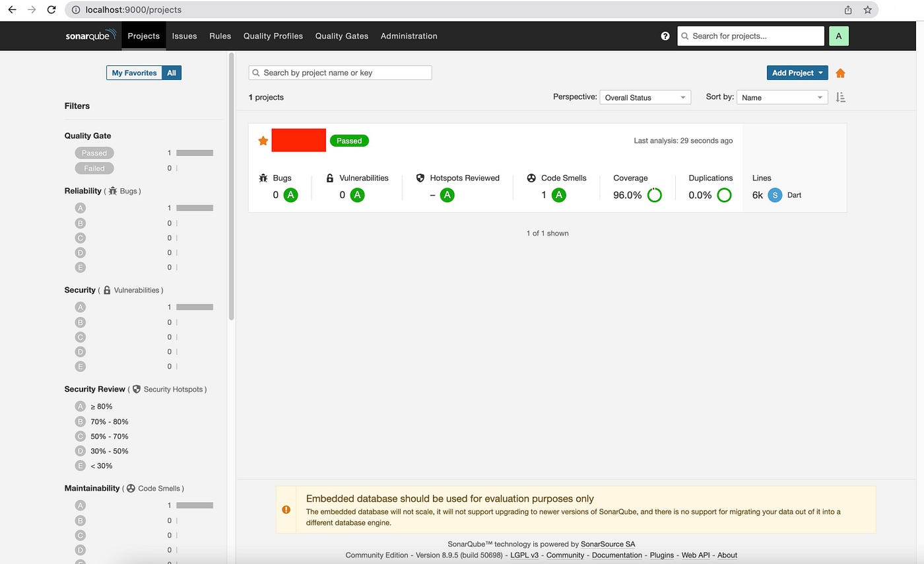Expand the Add Project dropdown
The height and width of the screenshot is (564, 924).
tap(797, 73)
